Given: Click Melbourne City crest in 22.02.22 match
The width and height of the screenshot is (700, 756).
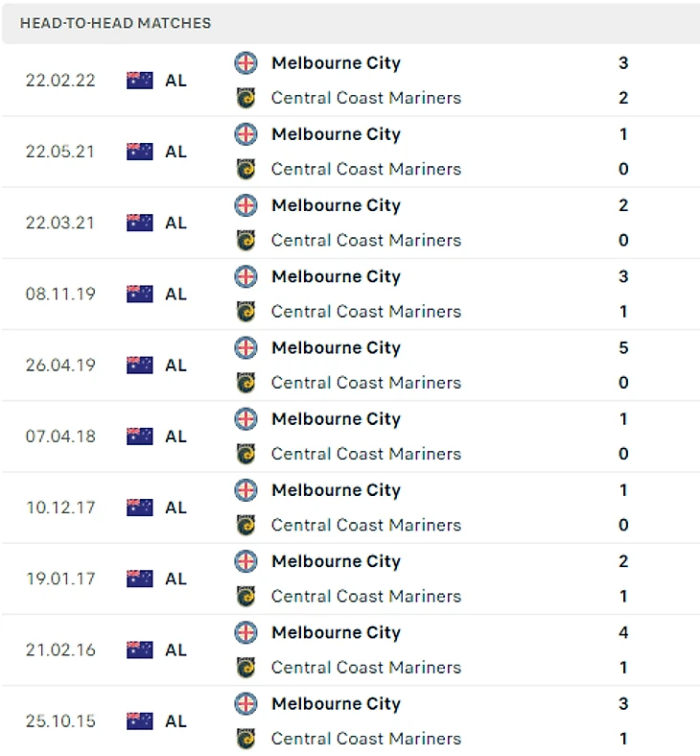Looking at the screenshot, I should [246, 63].
